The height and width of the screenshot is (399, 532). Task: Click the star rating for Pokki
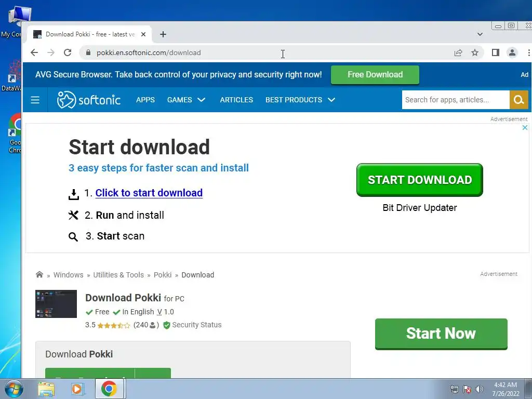114,325
